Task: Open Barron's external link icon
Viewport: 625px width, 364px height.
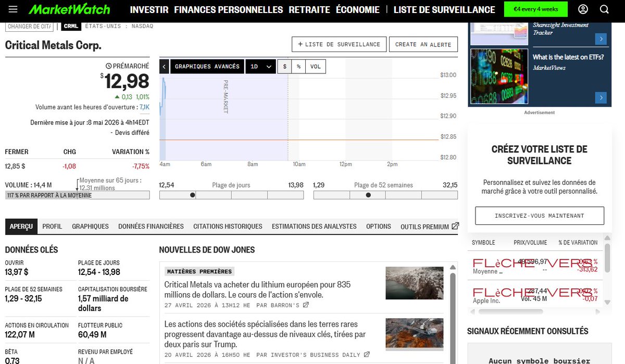Action: pos(306,305)
